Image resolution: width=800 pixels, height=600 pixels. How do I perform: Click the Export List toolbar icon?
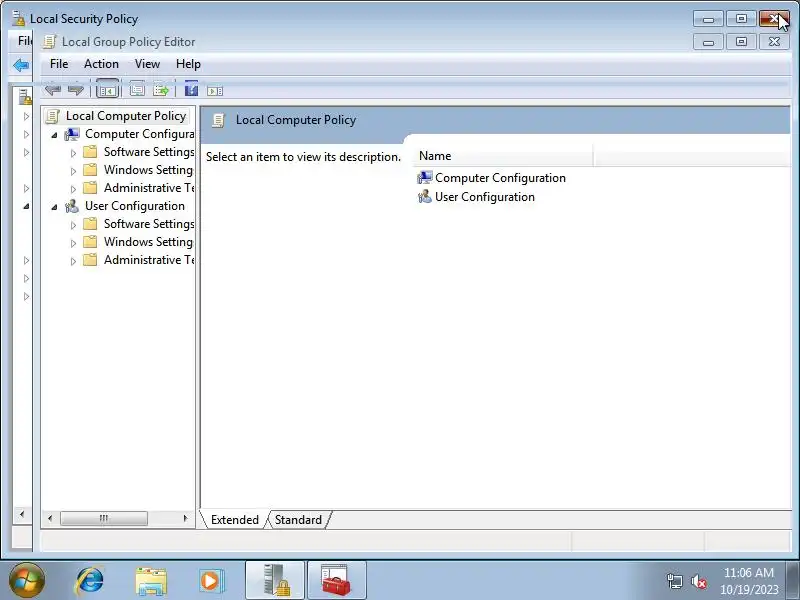pos(161,90)
